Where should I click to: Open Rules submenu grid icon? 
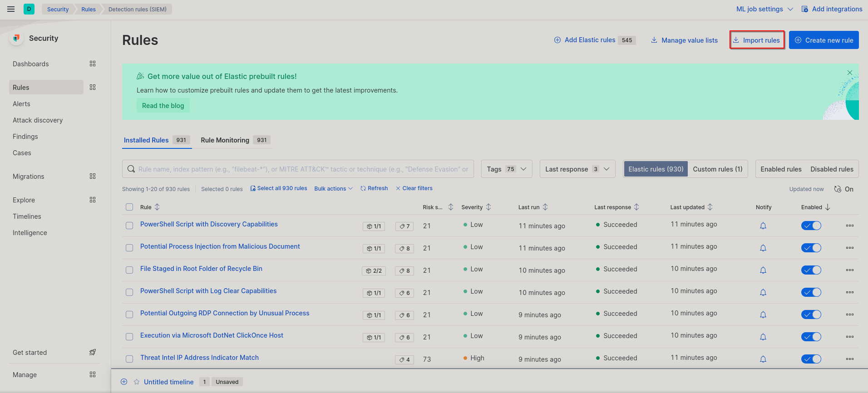coord(93,87)
